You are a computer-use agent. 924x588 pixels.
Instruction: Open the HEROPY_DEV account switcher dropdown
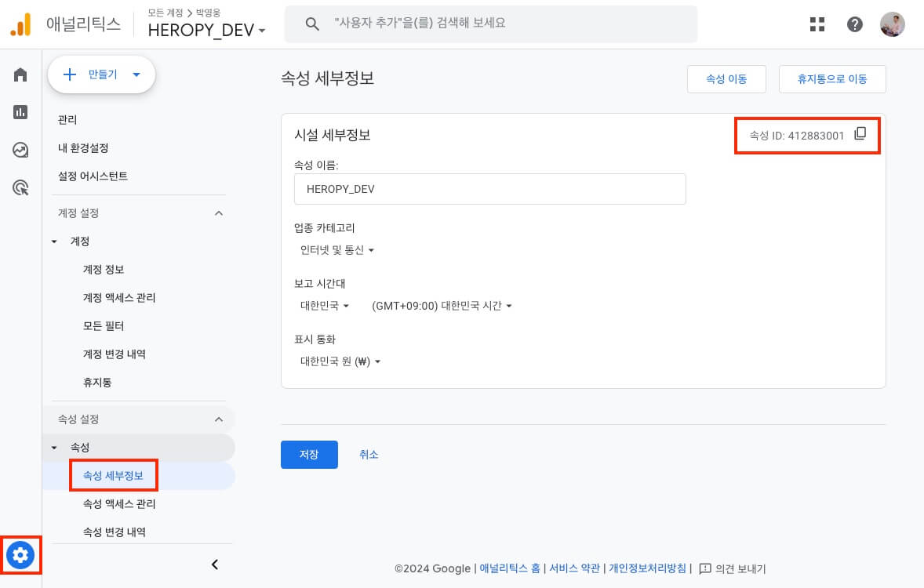coord(206,30)
